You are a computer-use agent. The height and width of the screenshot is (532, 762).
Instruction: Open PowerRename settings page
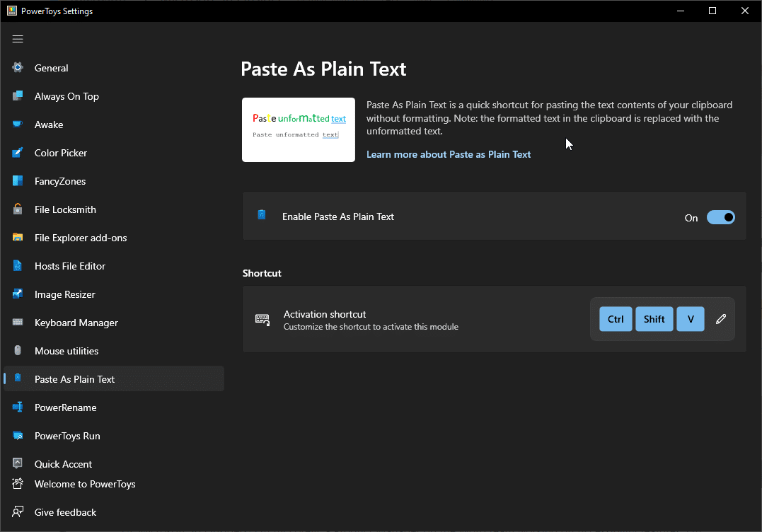point(112,407)
